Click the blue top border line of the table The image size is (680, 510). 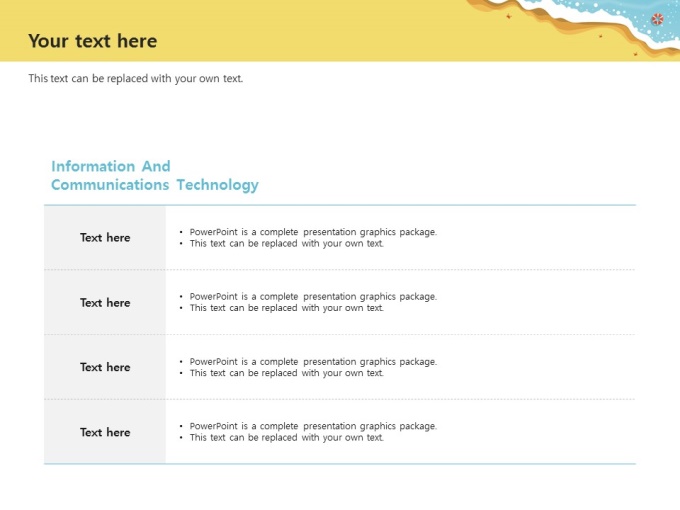click(x=340, y=205)
